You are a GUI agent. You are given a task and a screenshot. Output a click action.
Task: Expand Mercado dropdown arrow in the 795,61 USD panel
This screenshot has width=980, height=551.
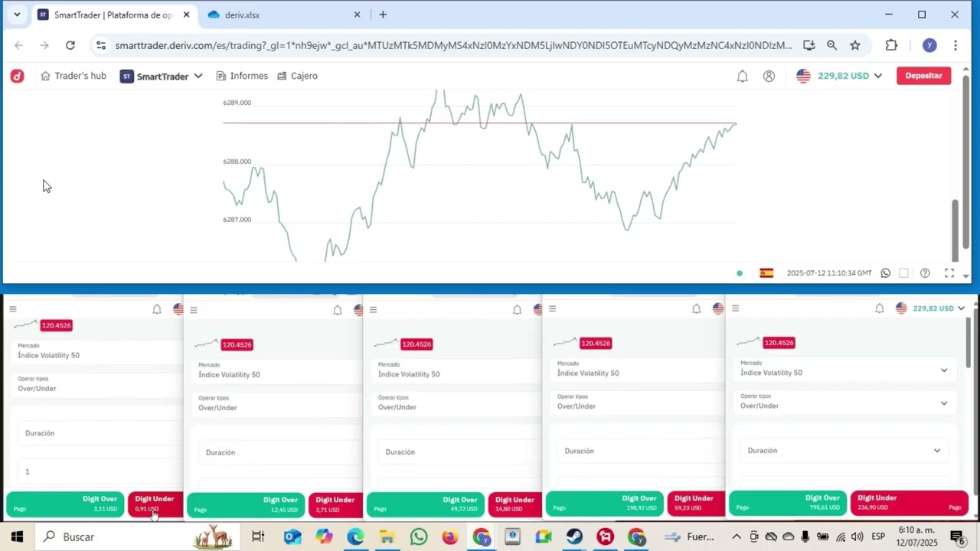(x=944, y=370)
